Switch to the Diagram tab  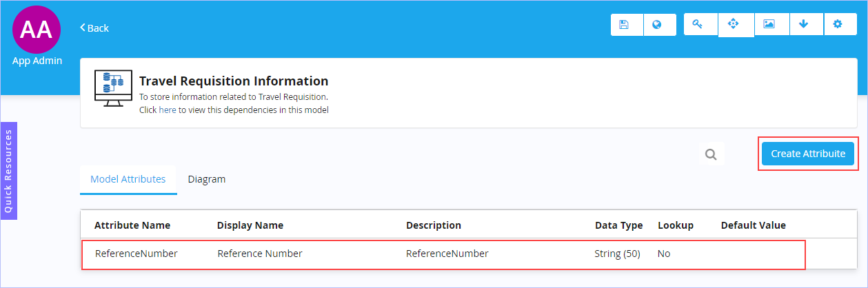click(207, 179)
